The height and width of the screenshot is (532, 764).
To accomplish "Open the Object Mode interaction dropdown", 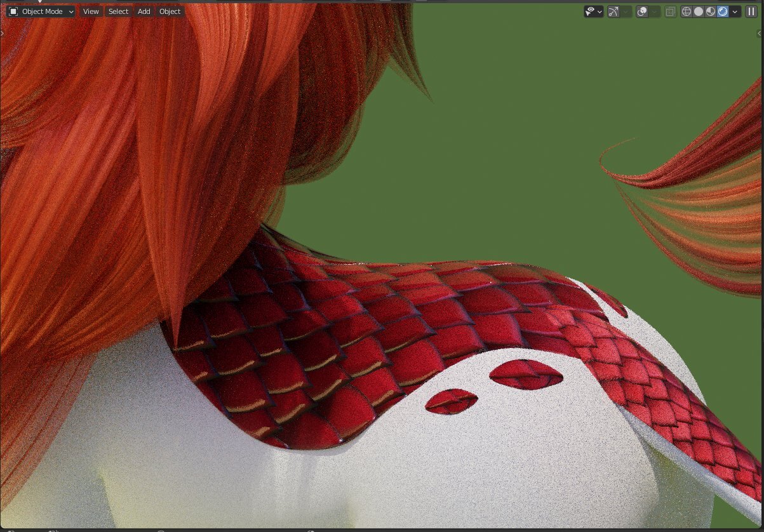I will [x=41, y=11].
